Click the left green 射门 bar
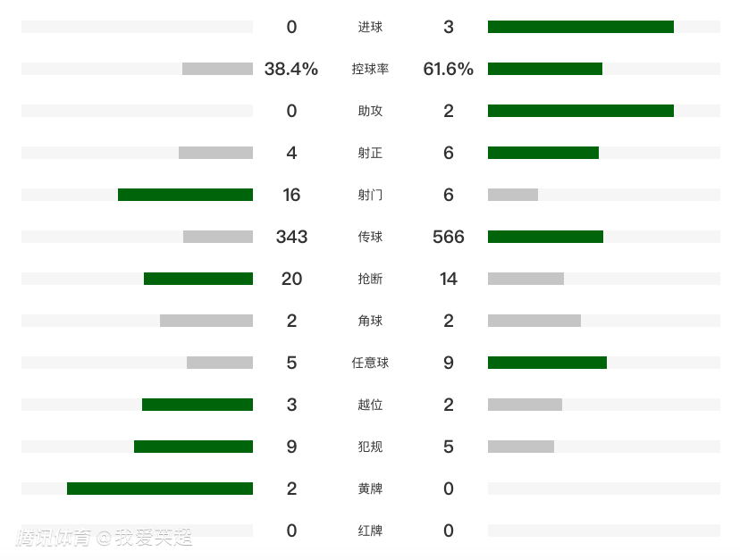This screenshot has width=740, height=560. point(185,195)
